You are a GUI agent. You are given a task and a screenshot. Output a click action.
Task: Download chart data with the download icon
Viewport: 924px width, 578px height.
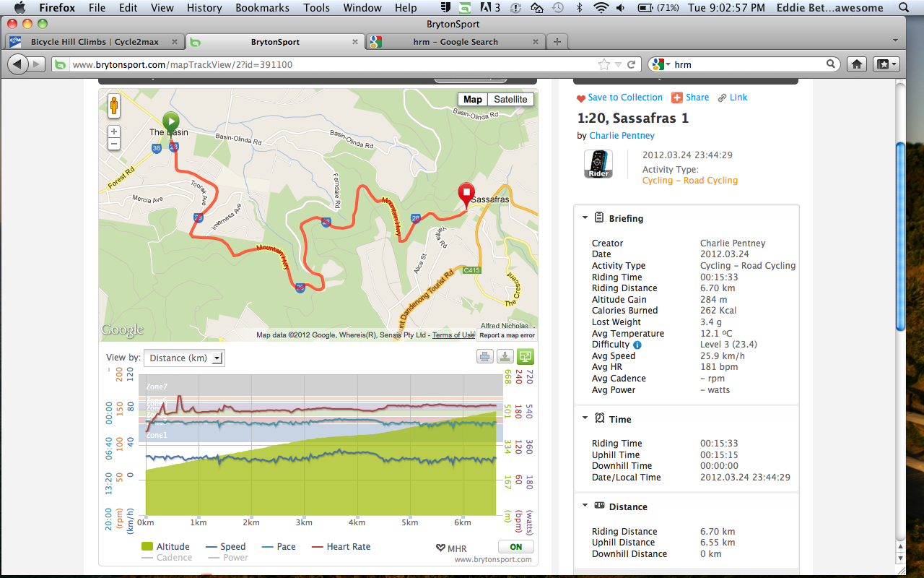point(505,356)
